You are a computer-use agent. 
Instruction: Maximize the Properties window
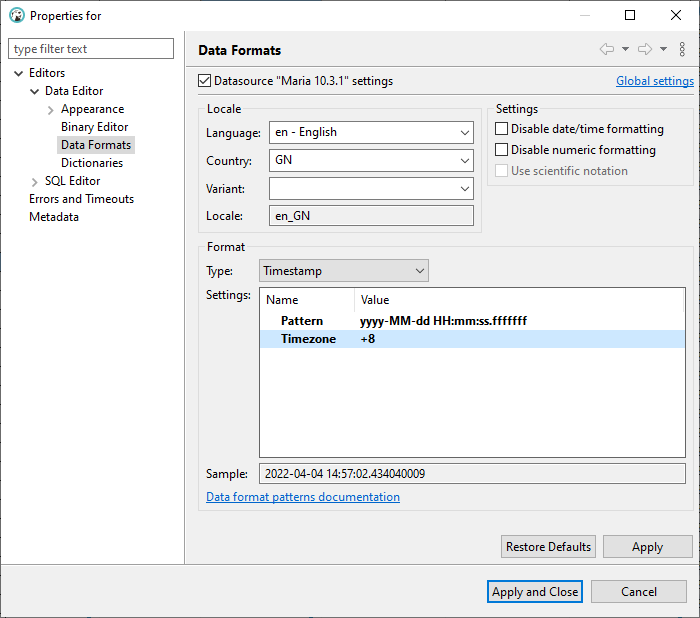630,16
